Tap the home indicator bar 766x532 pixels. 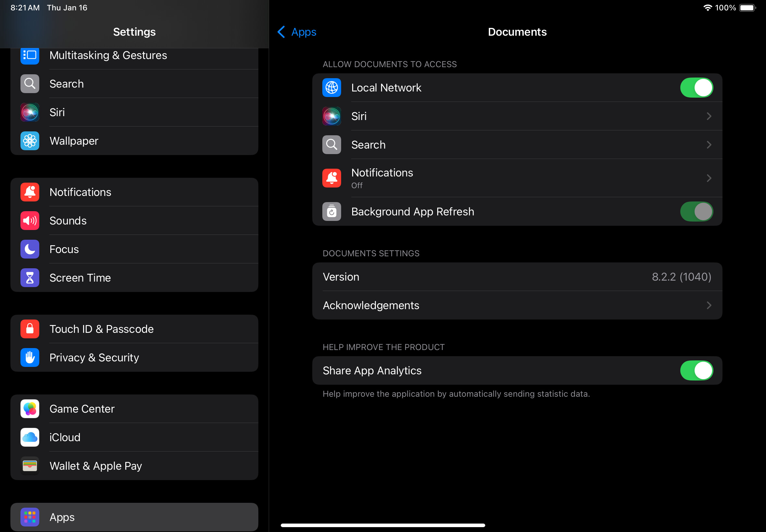(x=383, y=525)
